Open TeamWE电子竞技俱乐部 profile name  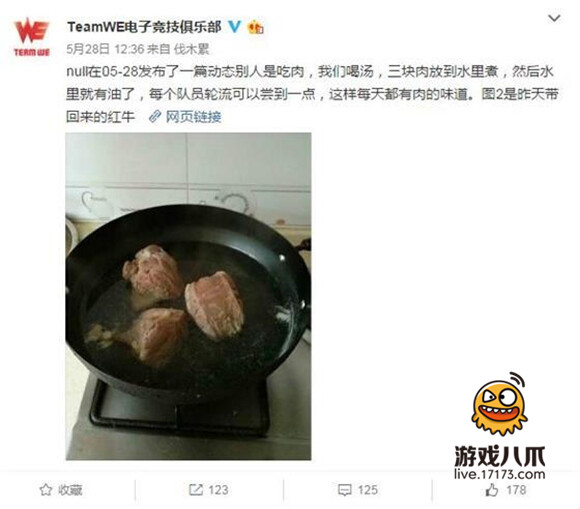click(144, 27)
